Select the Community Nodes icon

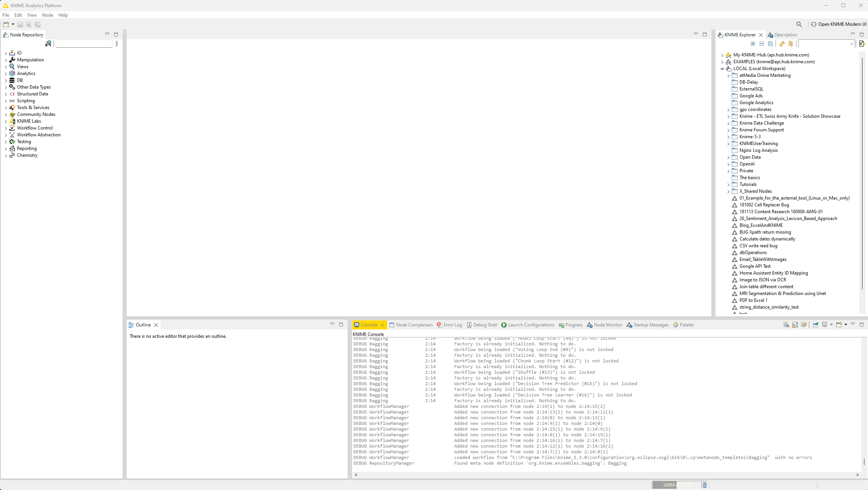pos(12,114)
